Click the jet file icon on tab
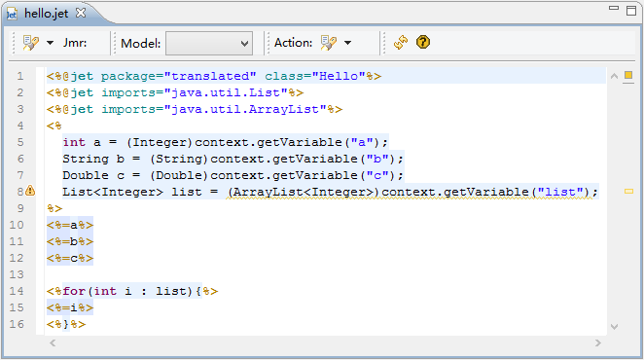The width and height of the screenshot is (644, 360). tap(12, 14)
